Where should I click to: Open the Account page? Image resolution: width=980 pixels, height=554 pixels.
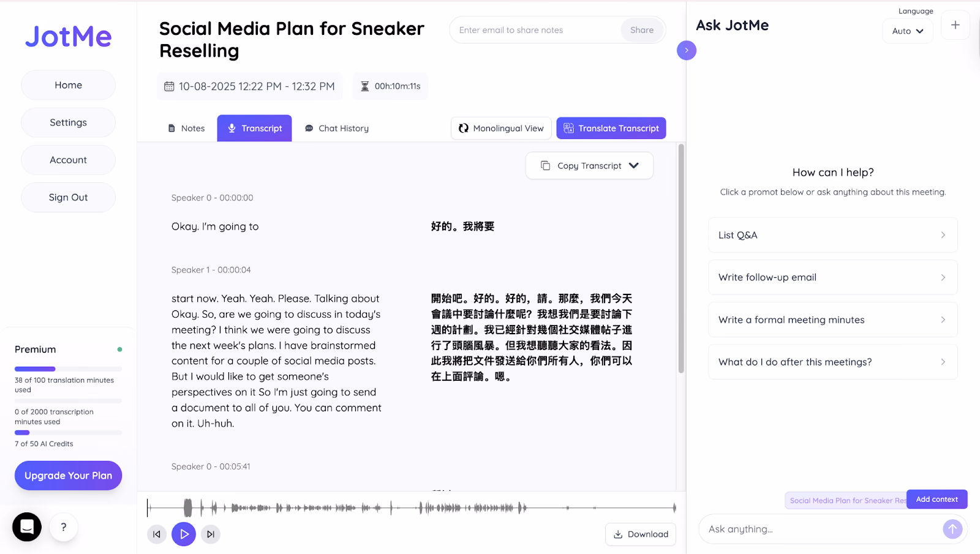click(68, 160)
